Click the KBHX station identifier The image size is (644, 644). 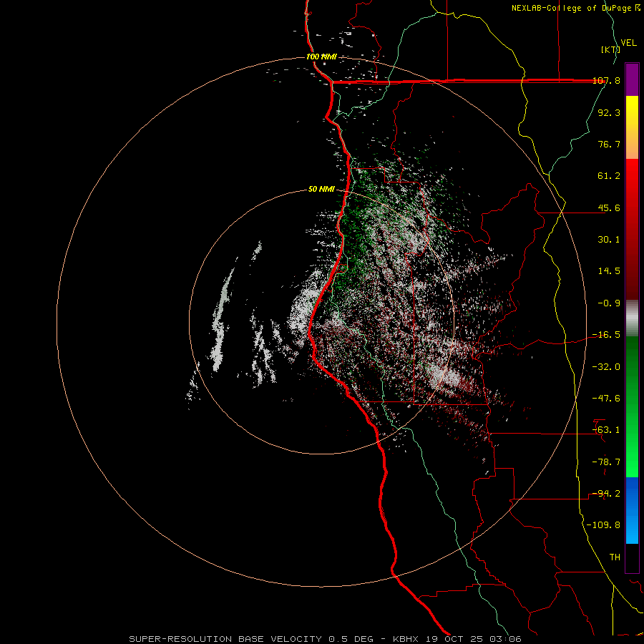[x=406, y=639]
